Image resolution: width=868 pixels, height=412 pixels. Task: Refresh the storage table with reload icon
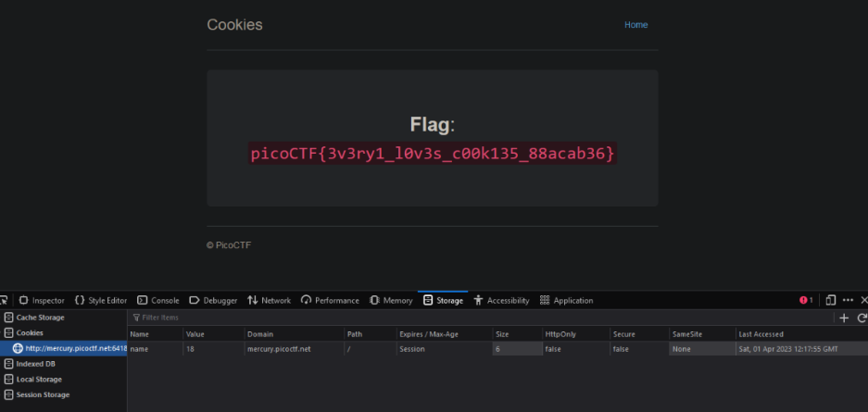coord(862,318)
